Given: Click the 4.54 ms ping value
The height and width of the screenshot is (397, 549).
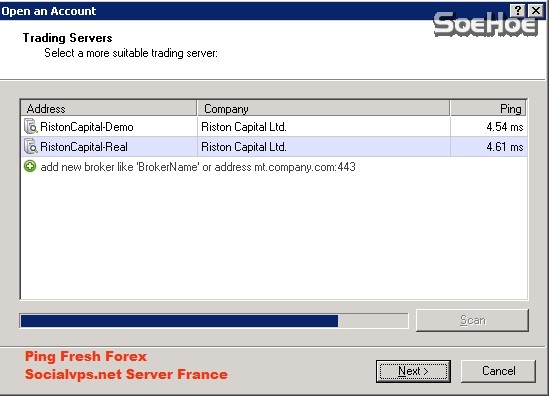Looking at the screenshot, I should 505,127.
